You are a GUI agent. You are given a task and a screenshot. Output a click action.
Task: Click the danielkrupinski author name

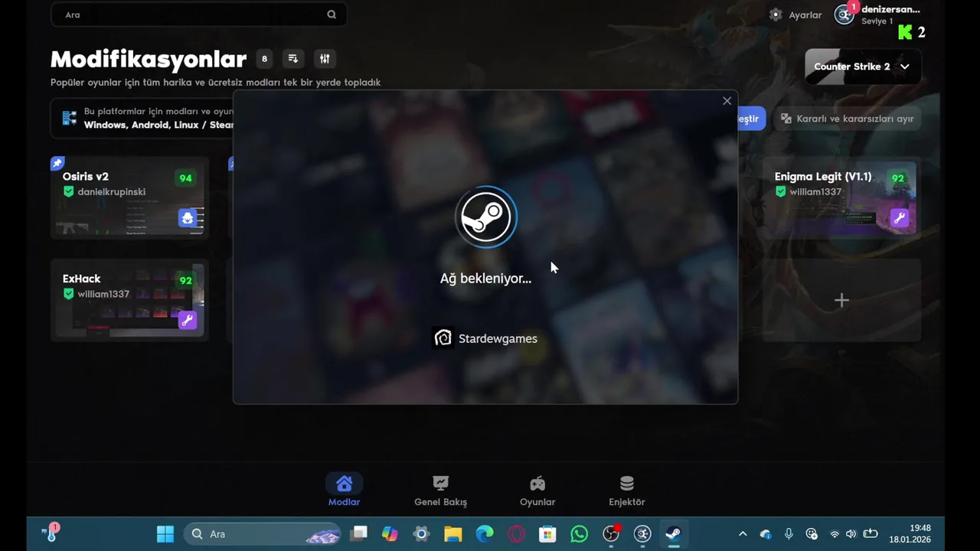112,192
